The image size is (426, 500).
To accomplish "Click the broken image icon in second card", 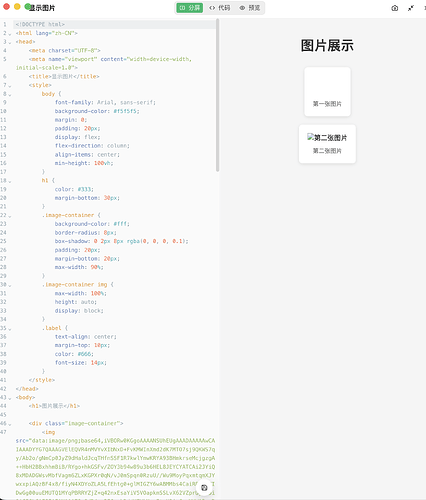I will tap(310, 137).
